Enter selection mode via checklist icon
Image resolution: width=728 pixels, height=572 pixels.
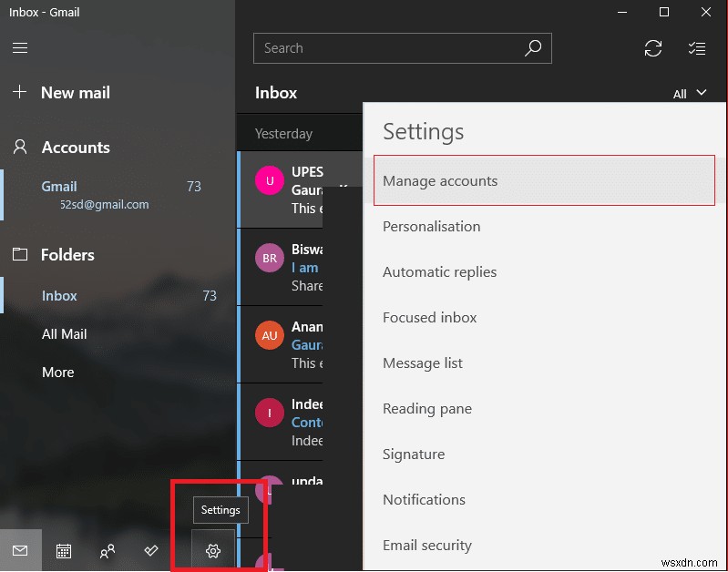tap(696, 48)
